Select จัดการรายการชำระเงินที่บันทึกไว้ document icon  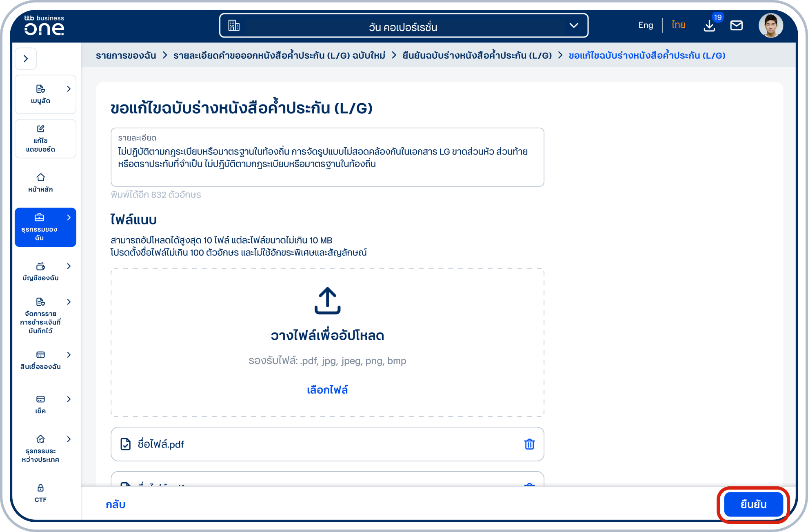point(40,302)
